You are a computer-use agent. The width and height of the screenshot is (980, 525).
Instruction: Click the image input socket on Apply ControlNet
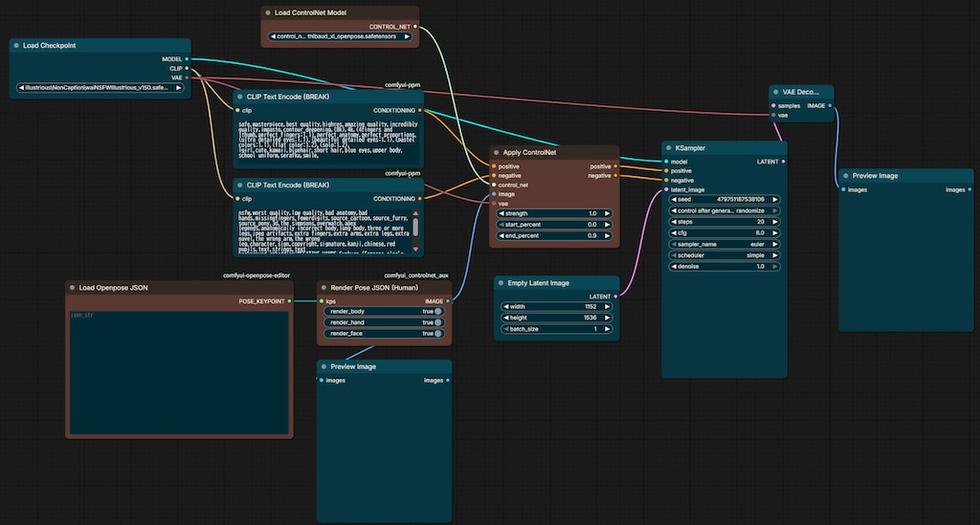click(494, 194)
